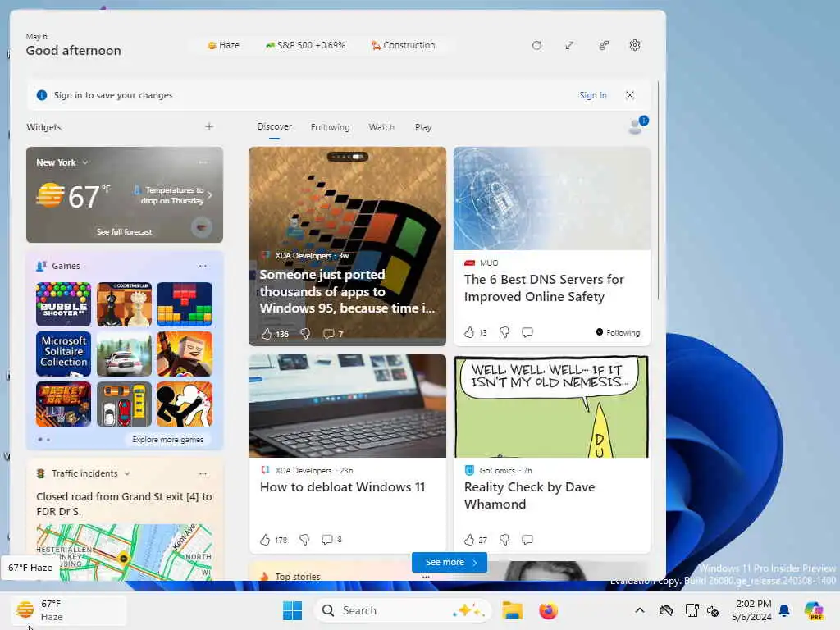Open Basket Bros game tile

tap(63, 404)
